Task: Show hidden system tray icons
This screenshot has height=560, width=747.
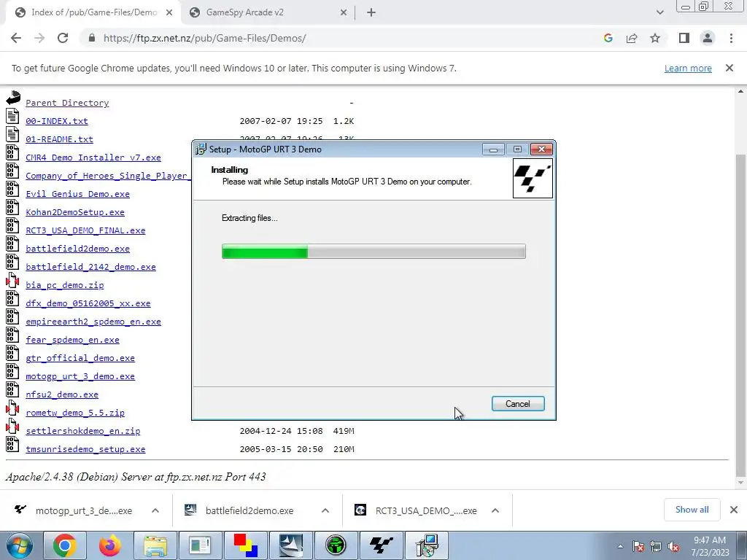Action: point(620,547)
